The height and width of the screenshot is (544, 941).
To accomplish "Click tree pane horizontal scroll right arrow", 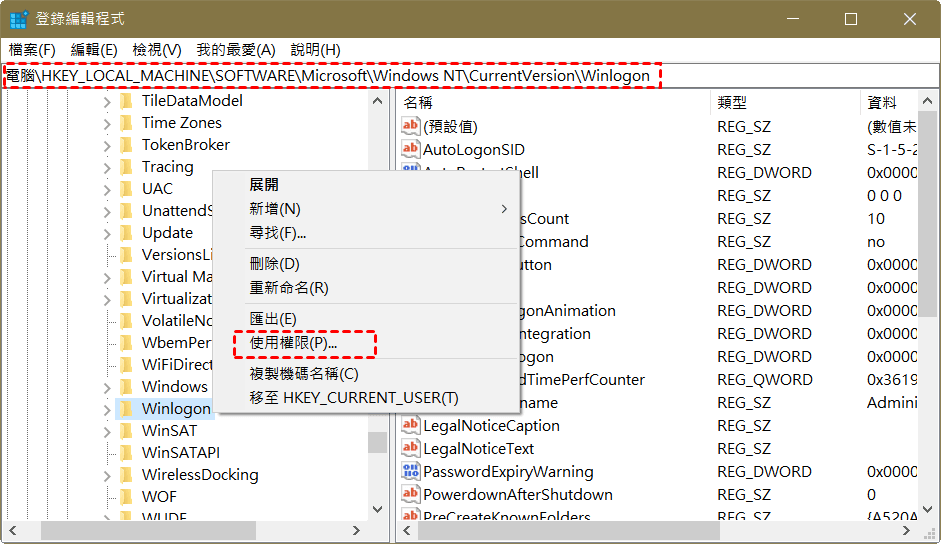I will tap(356, 531).
